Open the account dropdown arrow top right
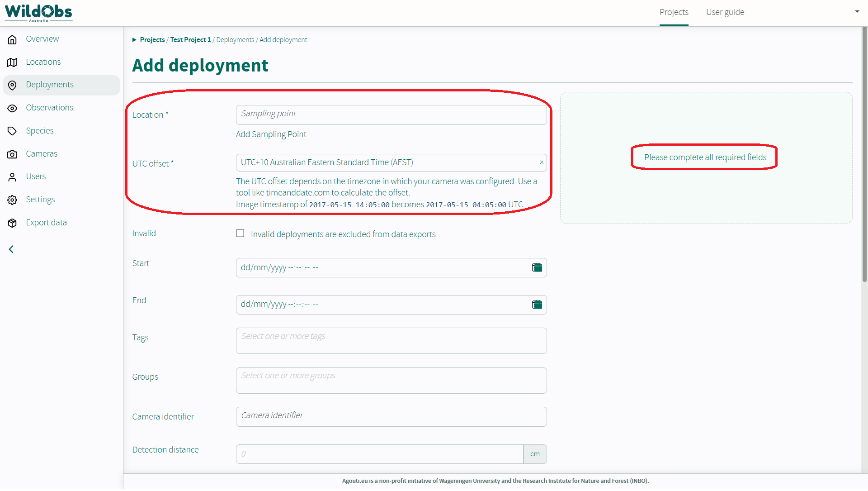This screenshot has height=491, width=868. (857, 12)
